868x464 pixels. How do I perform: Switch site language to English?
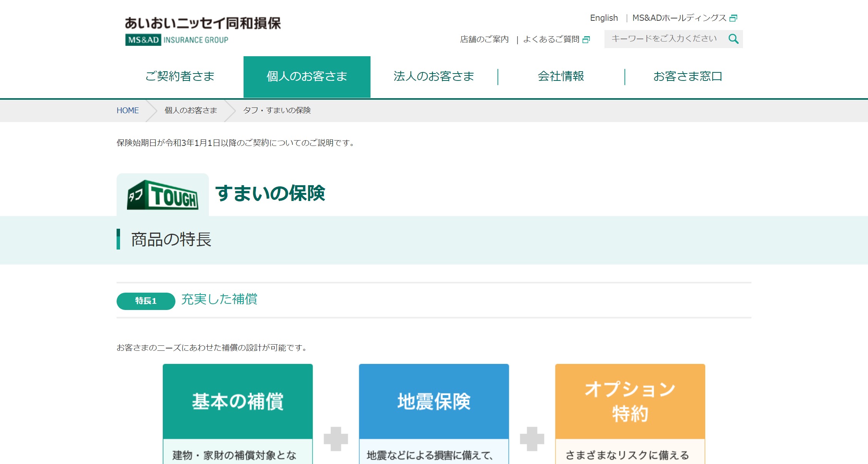(x=604, y=18)
